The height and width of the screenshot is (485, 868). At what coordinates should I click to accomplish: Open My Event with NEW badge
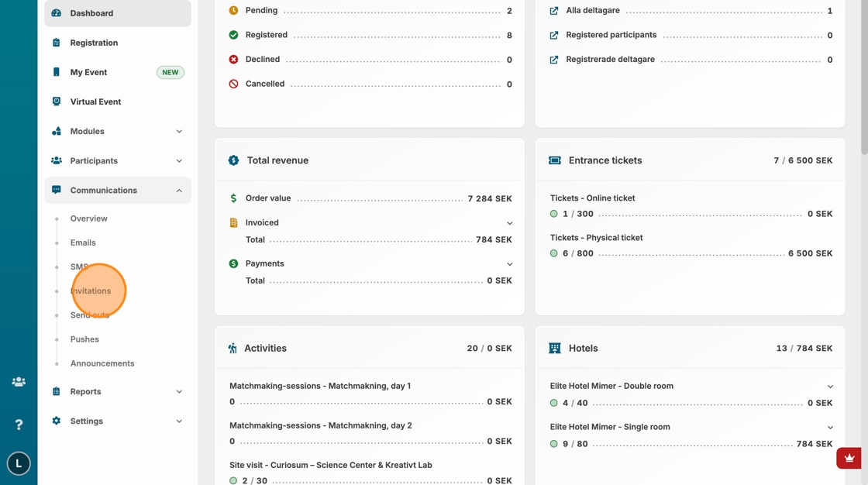[88, 72]
